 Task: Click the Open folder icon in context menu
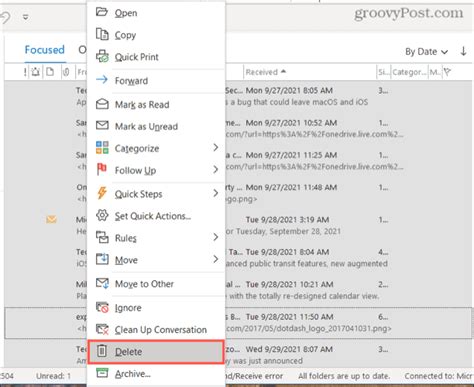[x=102, y=12]
